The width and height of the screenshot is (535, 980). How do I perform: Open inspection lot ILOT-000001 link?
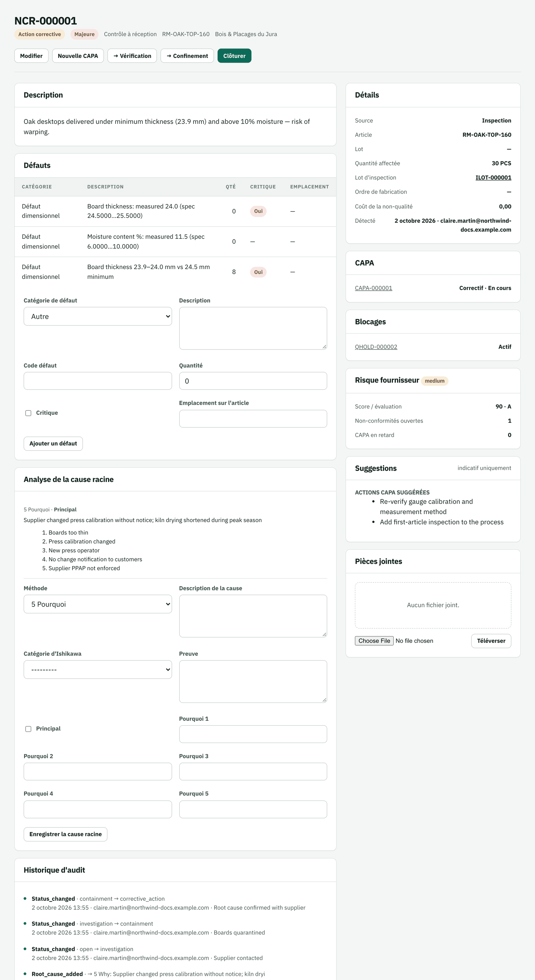(x=493, y=178)
